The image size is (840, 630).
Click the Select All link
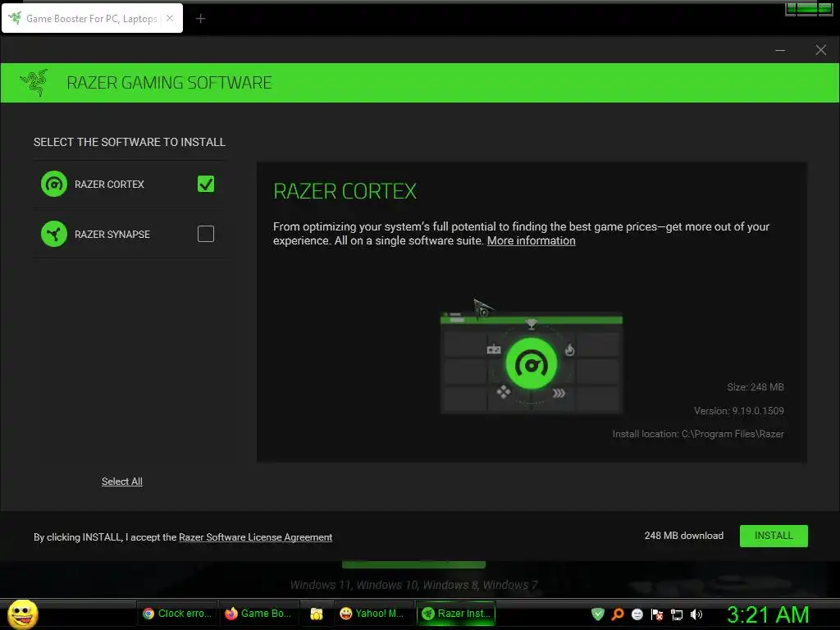tap(122, 481)
